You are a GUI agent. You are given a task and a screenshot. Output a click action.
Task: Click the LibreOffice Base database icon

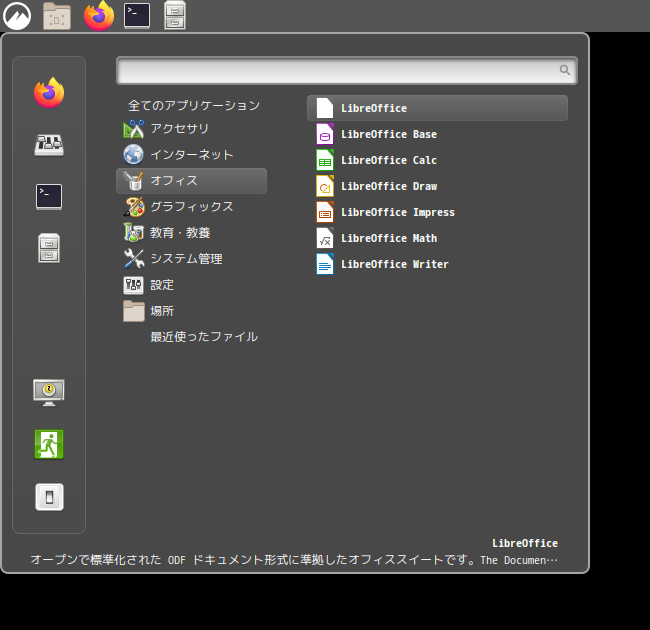(325, 134)
